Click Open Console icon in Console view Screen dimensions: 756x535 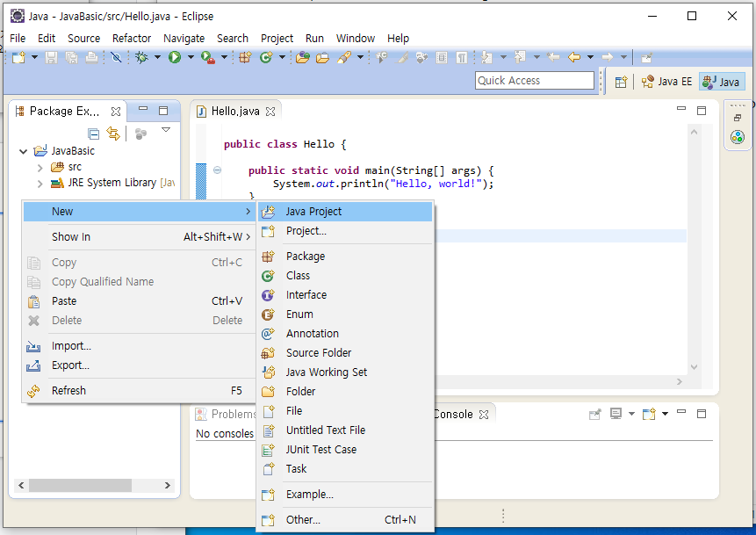point(649,414)
